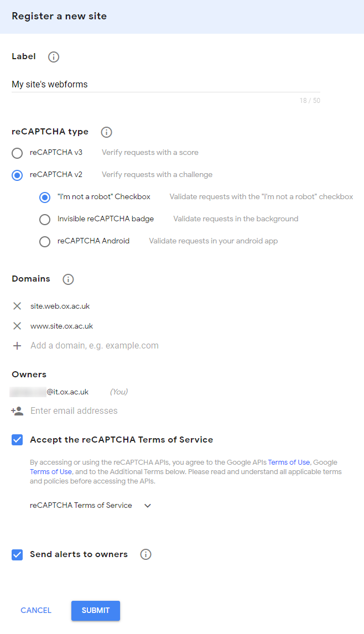Viewport: 364px width, 634px height.
Task: Click the Cancel button
Action: pos(36,610)
